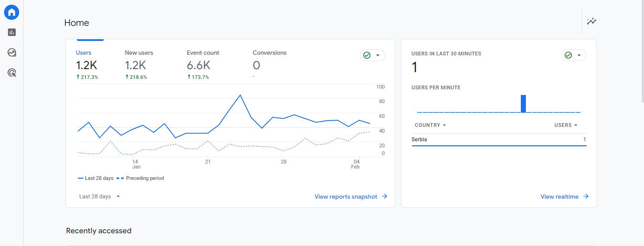
Task: Open the COUNTRY dimension dropdown
Action: (x=431, y=125)
